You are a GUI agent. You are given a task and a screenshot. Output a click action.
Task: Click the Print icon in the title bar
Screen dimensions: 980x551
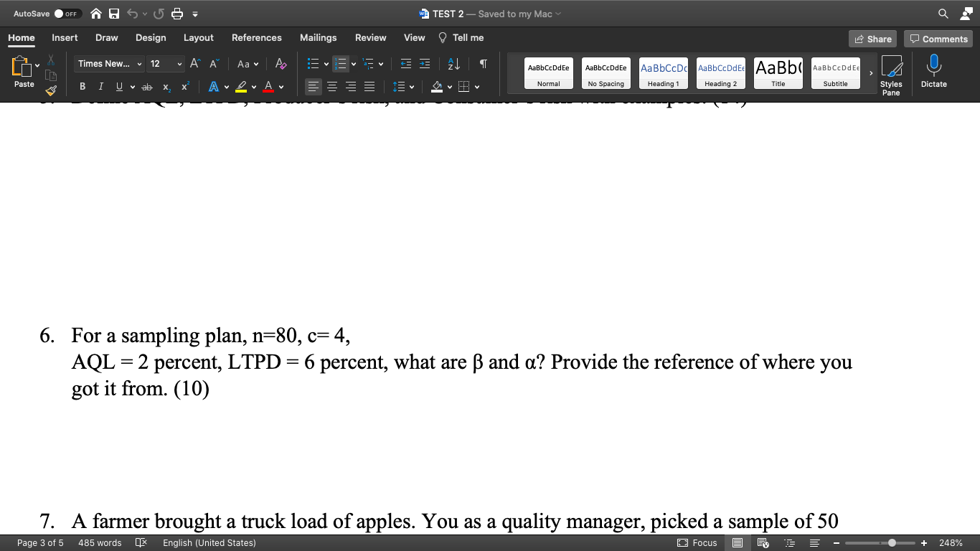177,14
